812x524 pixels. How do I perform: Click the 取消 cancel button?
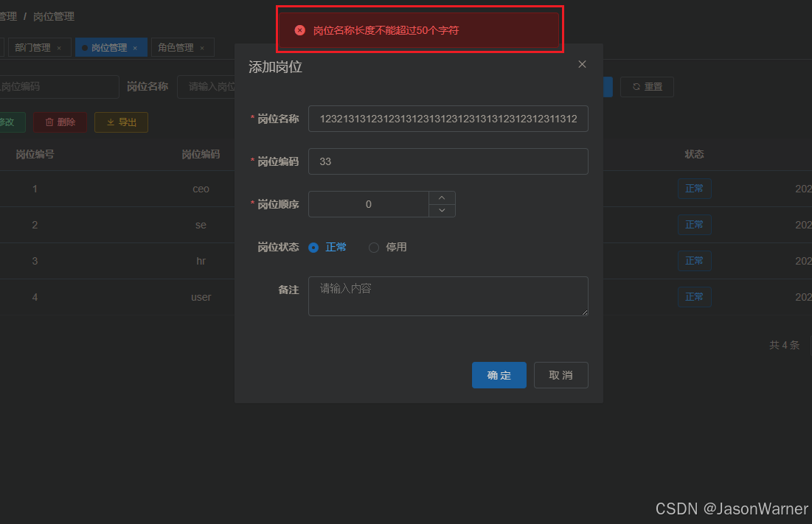561,375
